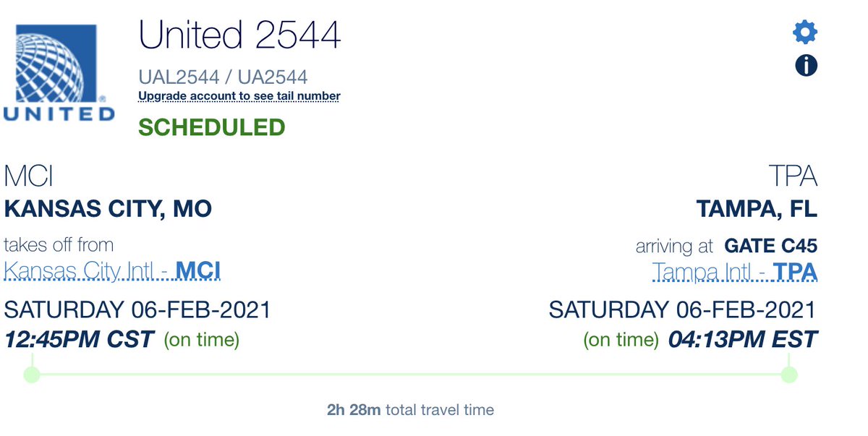Open the flight settings gear icon

pos(804,31)
